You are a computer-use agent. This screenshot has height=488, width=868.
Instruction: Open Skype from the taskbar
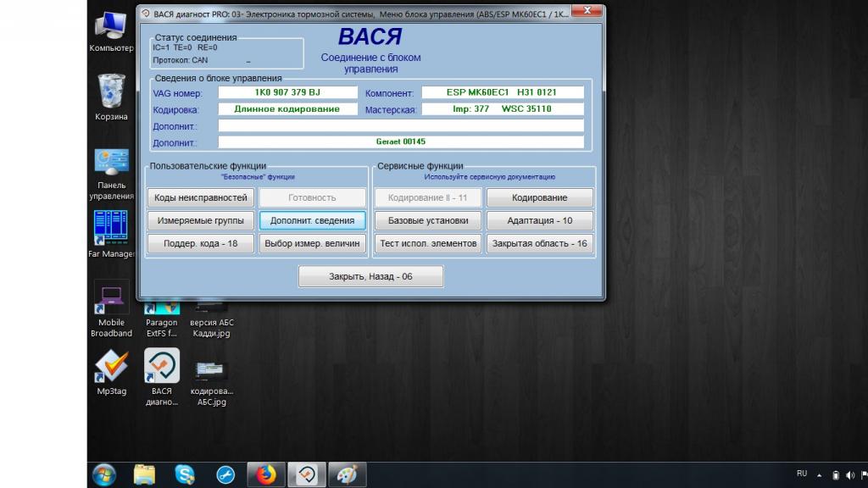coord(185,474)
